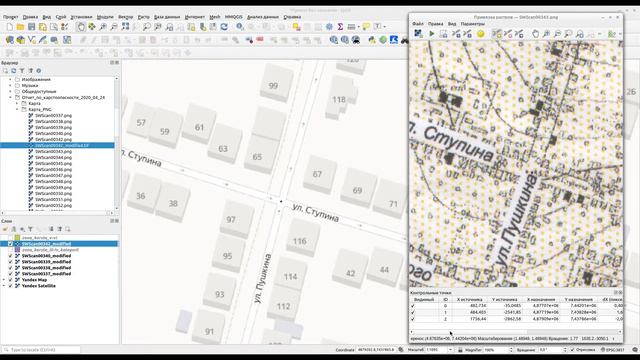Toggle visibility of Yandex Satellite layer
Image resolution: width=640 pixels, height=360 pixels.
[11, 286]
